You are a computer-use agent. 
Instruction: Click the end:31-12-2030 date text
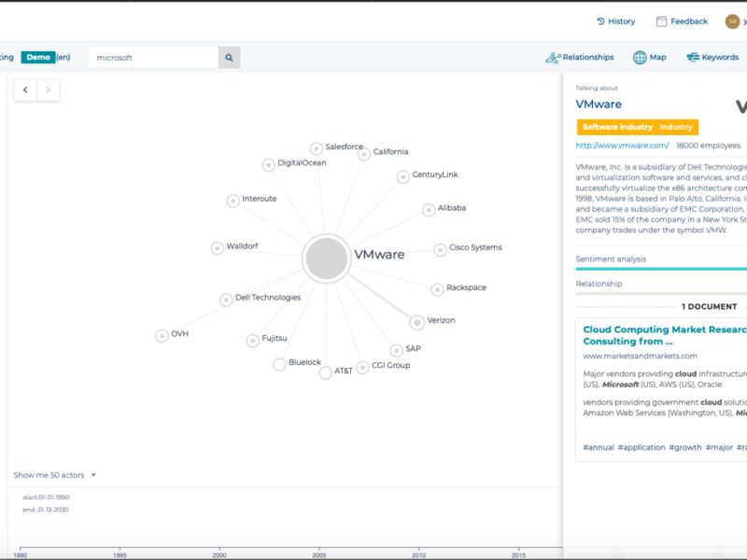tap(46, 510)
